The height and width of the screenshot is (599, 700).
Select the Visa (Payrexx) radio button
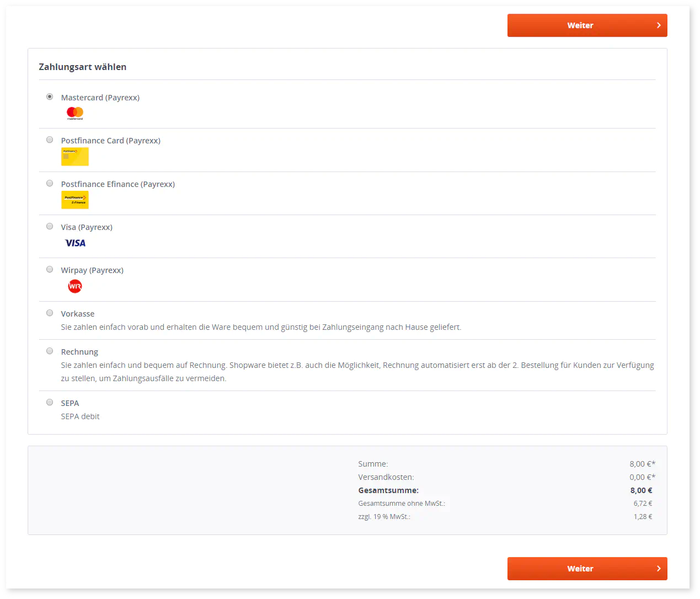50,226
